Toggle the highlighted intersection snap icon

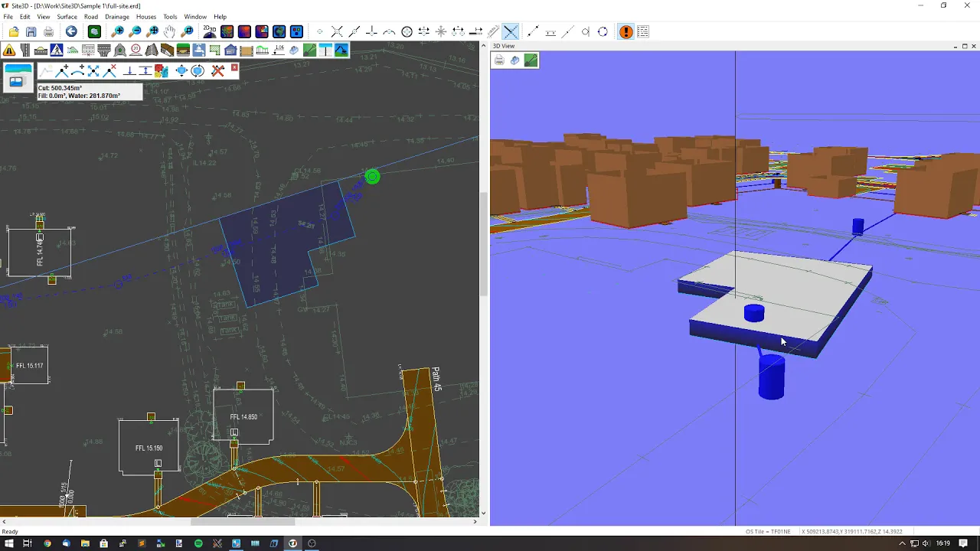coord(511,31)
